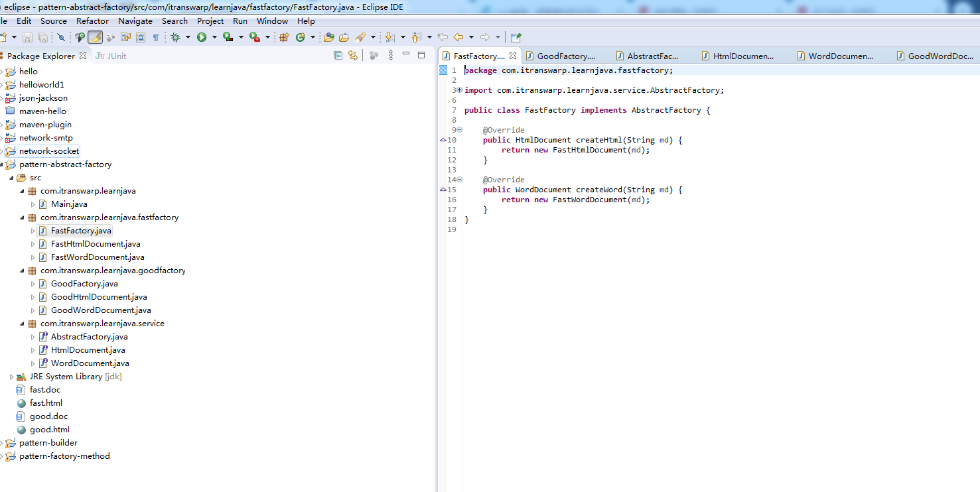Switch to WordDocumen... editor tab
This screenshot has width=980, height=492.
point(835,56)
